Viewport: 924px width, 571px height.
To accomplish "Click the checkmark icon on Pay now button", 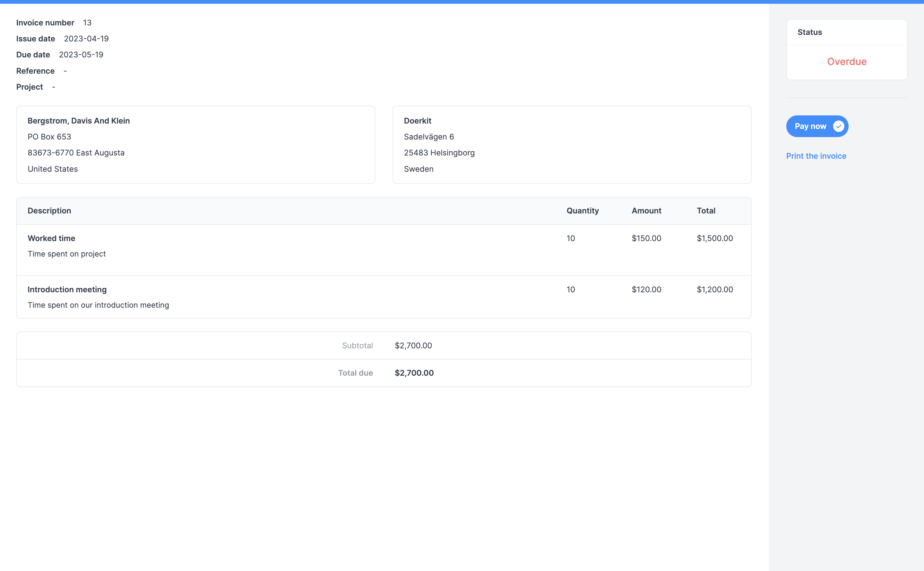I will [x=838, y=126].
